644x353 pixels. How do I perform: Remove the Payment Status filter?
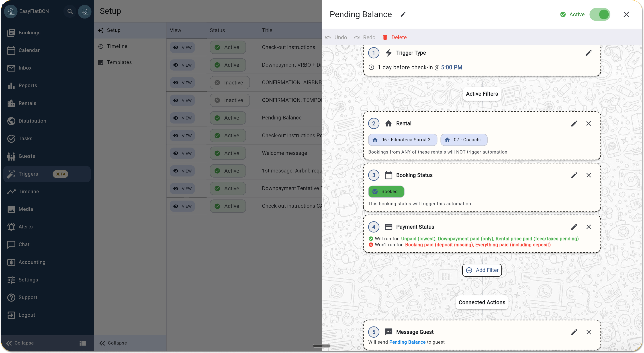coord(589,227)
